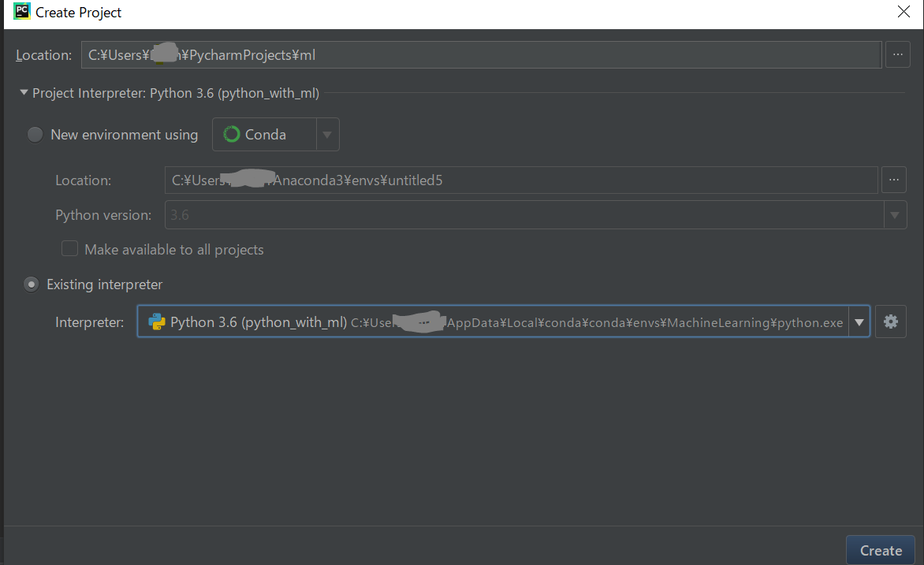
Task: Open interpreter settings gear icon
Action: point(890,322)
